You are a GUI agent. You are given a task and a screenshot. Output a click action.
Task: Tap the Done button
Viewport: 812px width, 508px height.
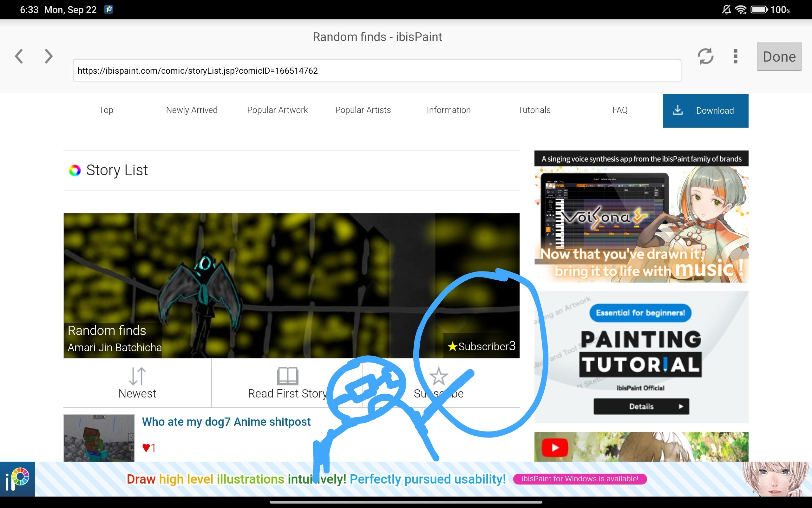pyautogui.click(x=779, y=57)
